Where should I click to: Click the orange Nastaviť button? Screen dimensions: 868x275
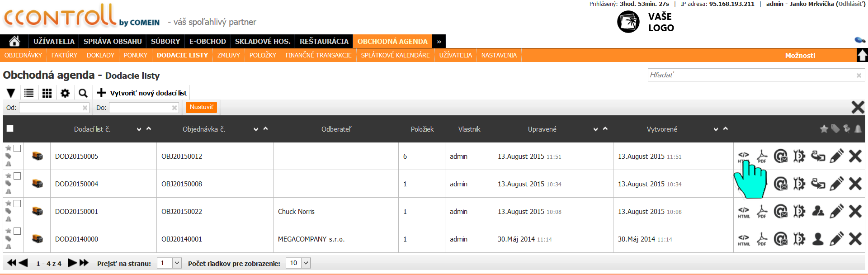[x=201, y=107]
